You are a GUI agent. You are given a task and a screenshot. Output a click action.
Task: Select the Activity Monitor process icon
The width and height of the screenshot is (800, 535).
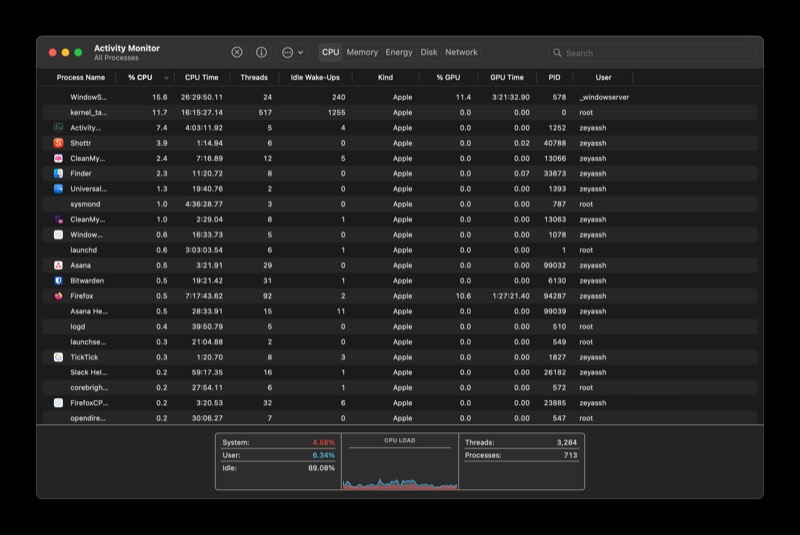pos(59,128)
